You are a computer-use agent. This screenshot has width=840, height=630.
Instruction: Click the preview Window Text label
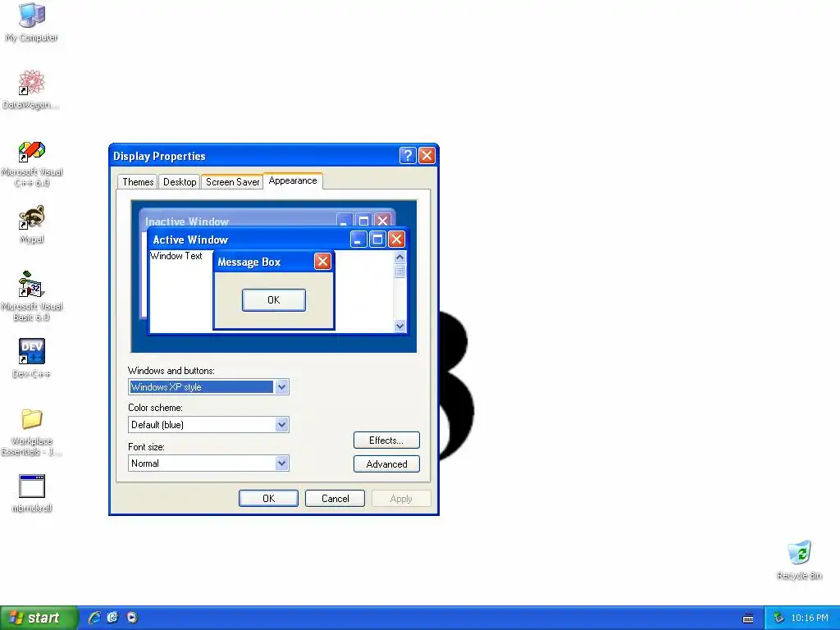point(176,256)
